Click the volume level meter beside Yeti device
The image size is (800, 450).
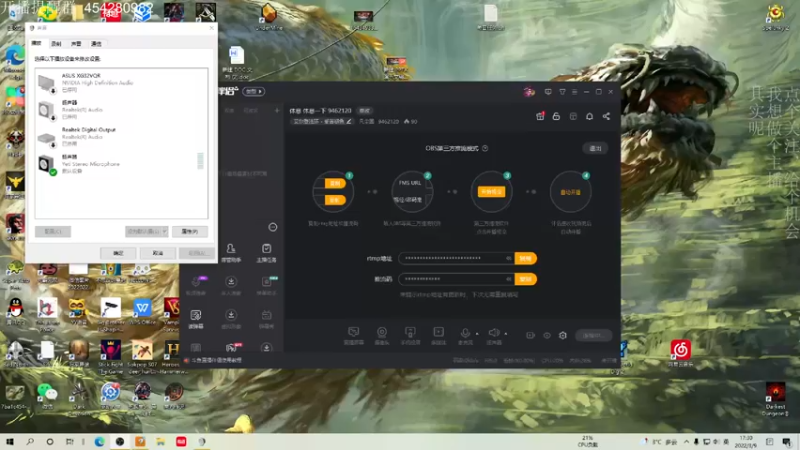coord(200,161)
